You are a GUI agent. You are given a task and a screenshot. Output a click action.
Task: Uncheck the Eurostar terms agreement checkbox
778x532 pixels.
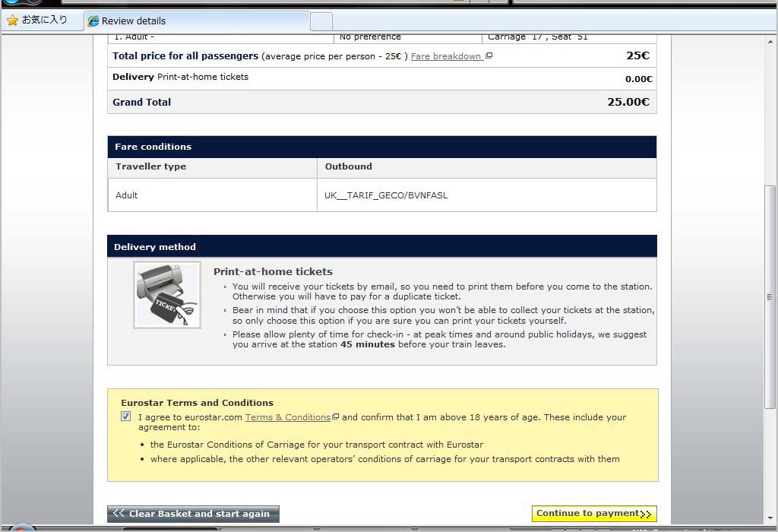pyautogui.click(x=126, y=416)
